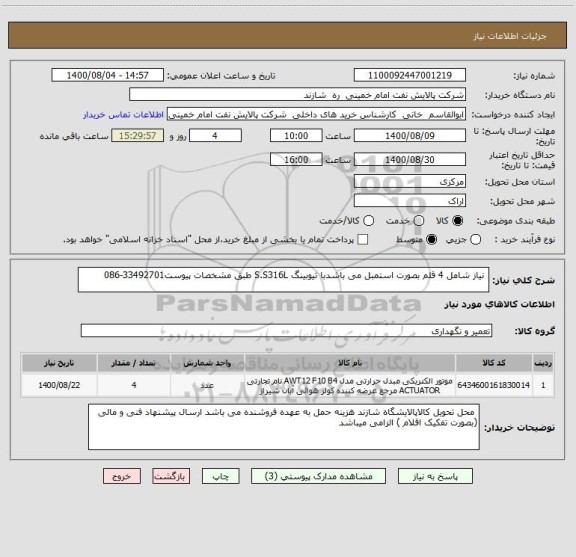Toggle the 'اسناد خزانه اسلامی' payment checkbox
The width and height of the screenshot is (576, 557).
point(363,240)
